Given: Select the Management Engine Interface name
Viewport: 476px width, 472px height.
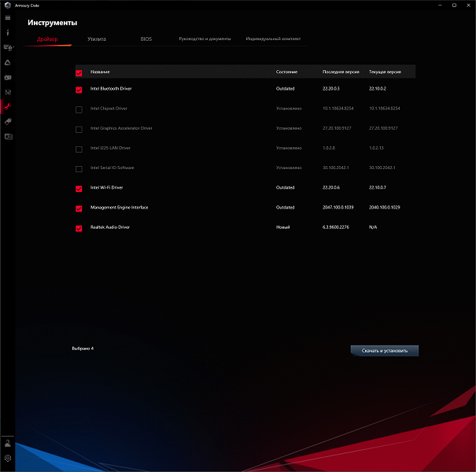Looking at the screenshot, I should (120, 208).
